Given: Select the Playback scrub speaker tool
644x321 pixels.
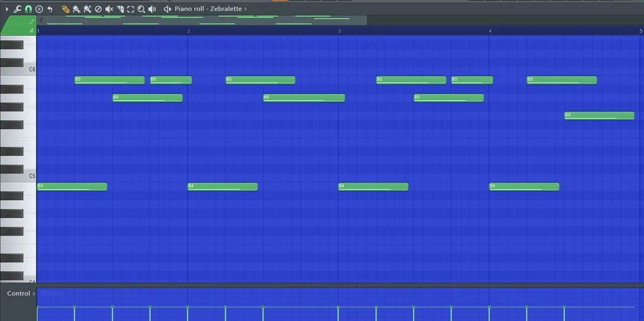Looking at the screenshot, I should (x=152, y=9).
